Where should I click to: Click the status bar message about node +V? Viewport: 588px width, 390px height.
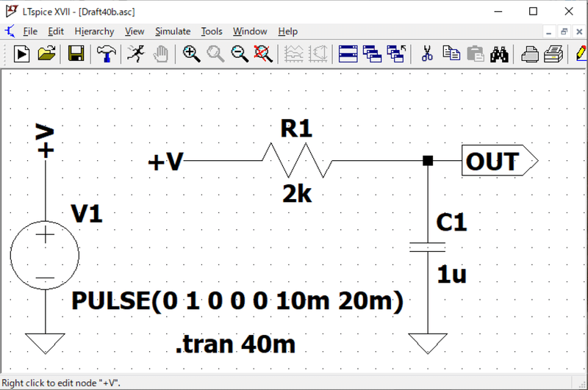[x=61, y=383]
